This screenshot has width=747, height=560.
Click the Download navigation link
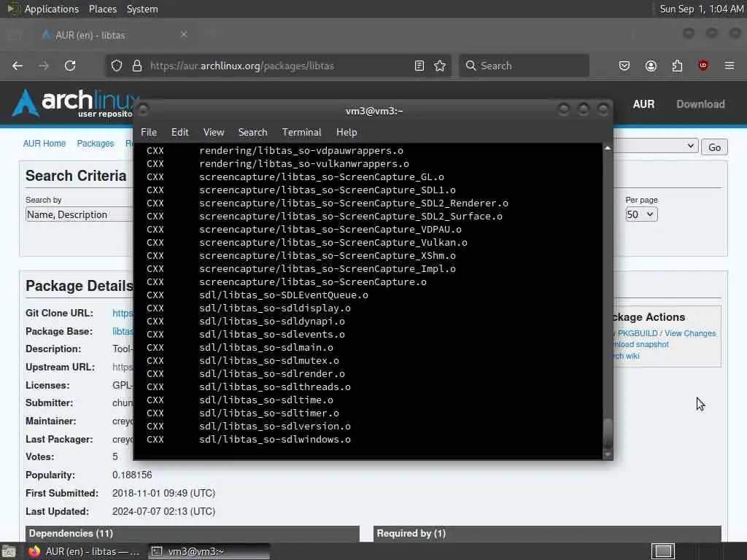(x=700, y=104)
